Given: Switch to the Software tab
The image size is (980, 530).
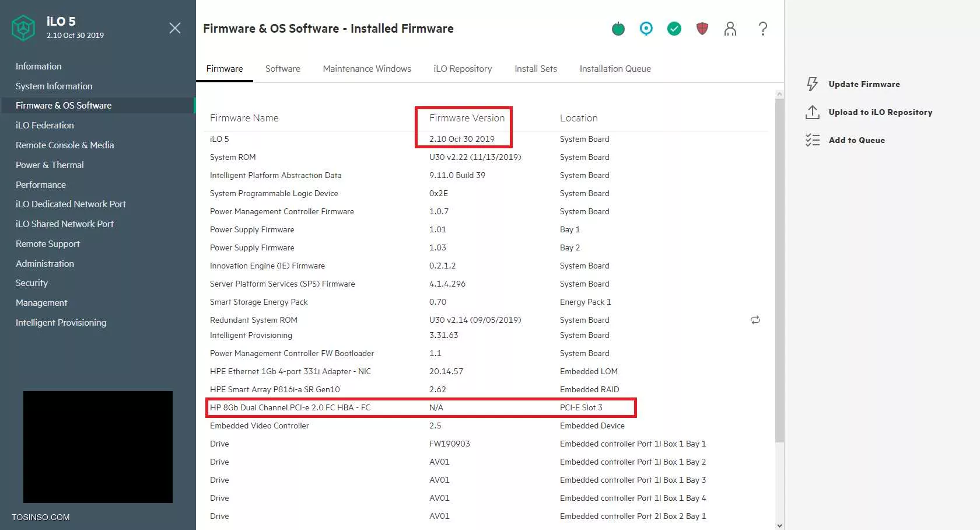Looking at the screenshot, I should pos(283,69).
